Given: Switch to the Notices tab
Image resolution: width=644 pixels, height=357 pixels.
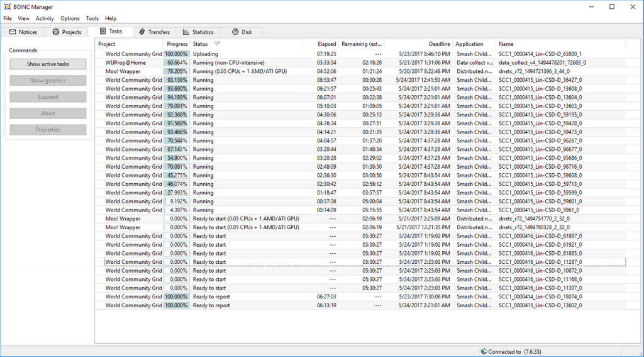Looking at the screenshot, I should pyautogui.click(x=23, y=32).
